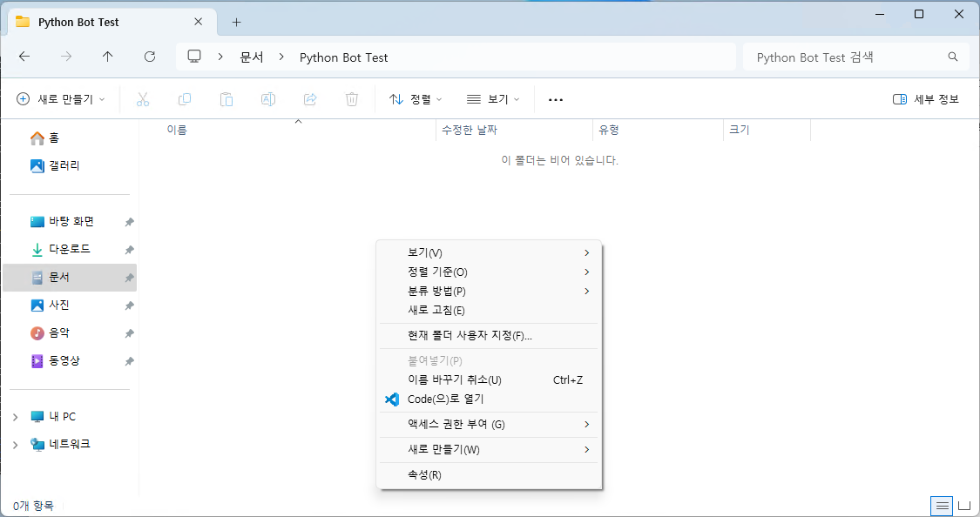The width and height of the screenshot is (980, 517).
Task: Click the PC monitor icon in address bar
Action: (x=194, y=57)
